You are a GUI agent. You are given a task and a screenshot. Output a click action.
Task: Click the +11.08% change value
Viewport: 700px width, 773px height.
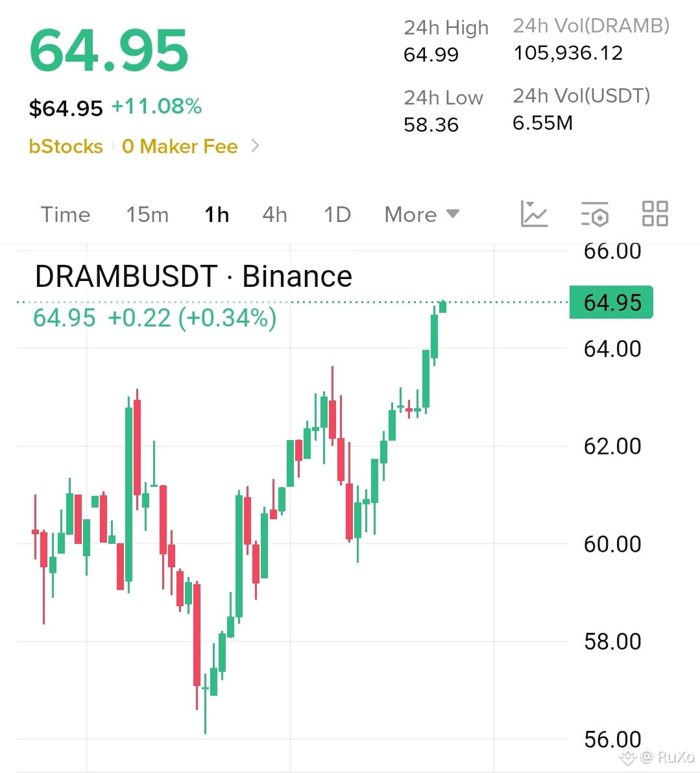(156, 106)
